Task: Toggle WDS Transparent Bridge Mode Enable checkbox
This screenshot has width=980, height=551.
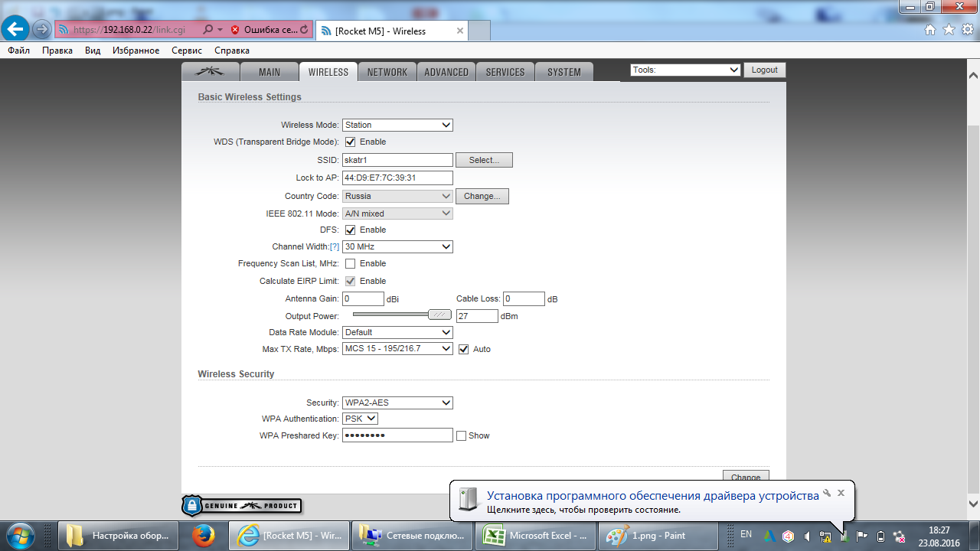Action: tap(350, 142)
